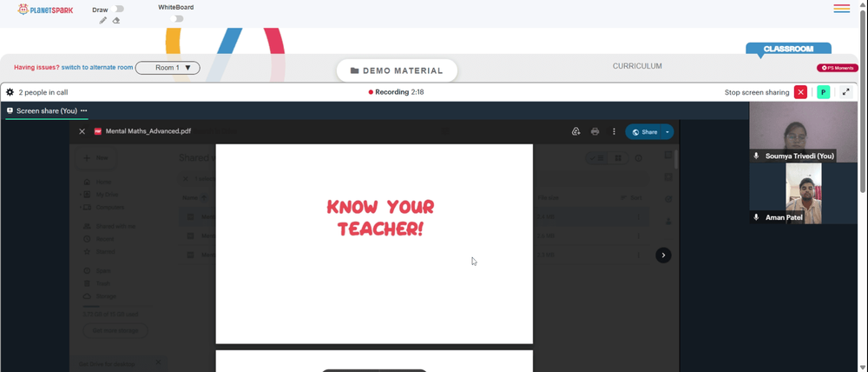Image resolution: width=868 pixels, height=372 pixels.
Task: Click Drive Sort control
Action: 631,197
